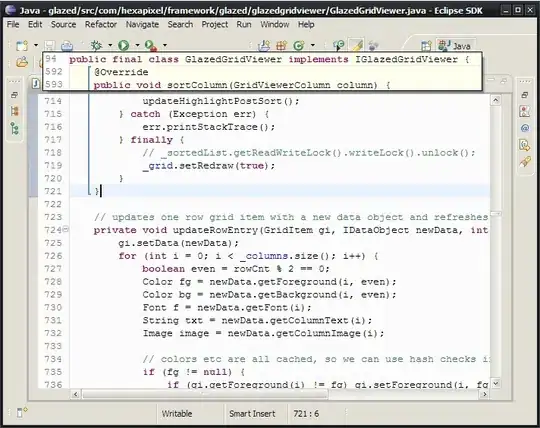Expand the New wizard dropdown arrow
This screenshot has width=540, height=428.
click(36, 45)
